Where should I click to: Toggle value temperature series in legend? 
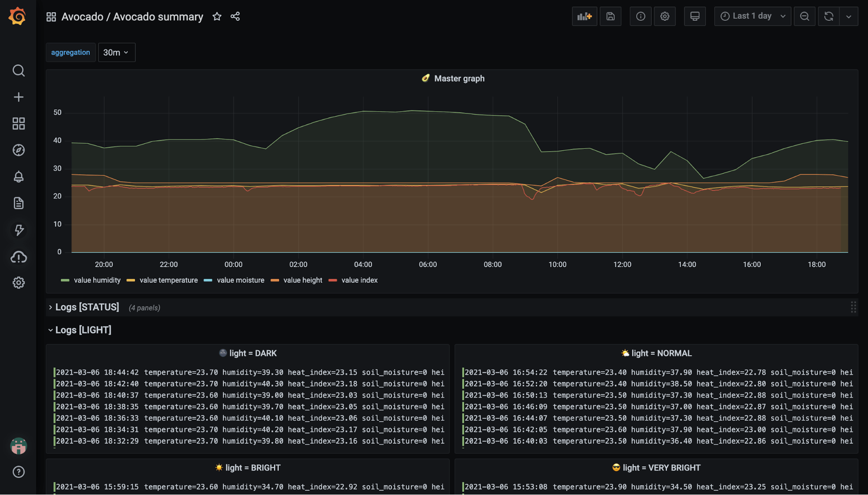(x=168, y=280)
